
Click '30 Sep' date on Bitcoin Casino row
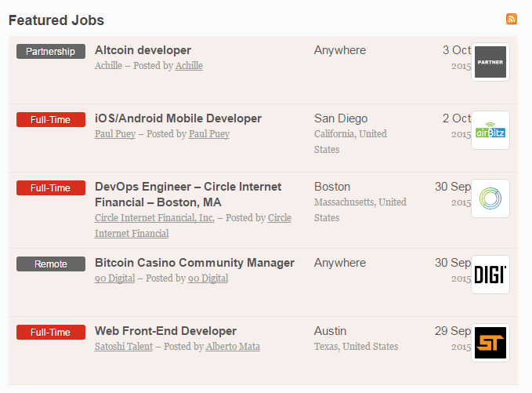point(453,263)
